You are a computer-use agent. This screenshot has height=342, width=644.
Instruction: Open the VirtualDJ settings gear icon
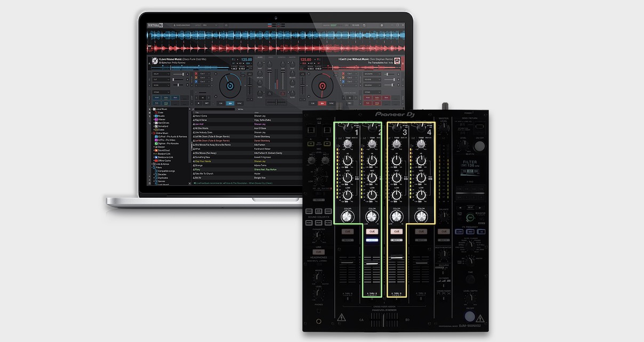381,25
